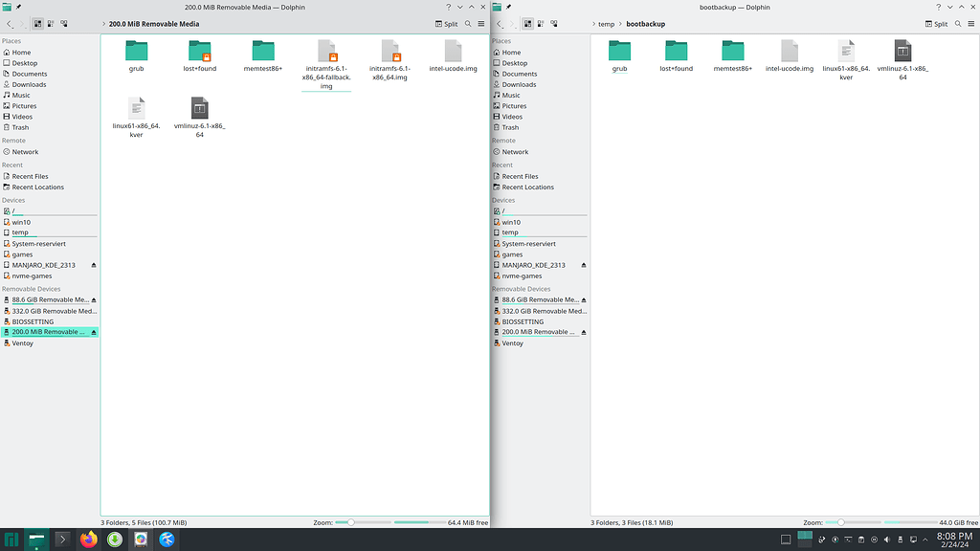Select the intel-ucode.img file in left window
Screen dimensions: 980x551
coord(452,55)
